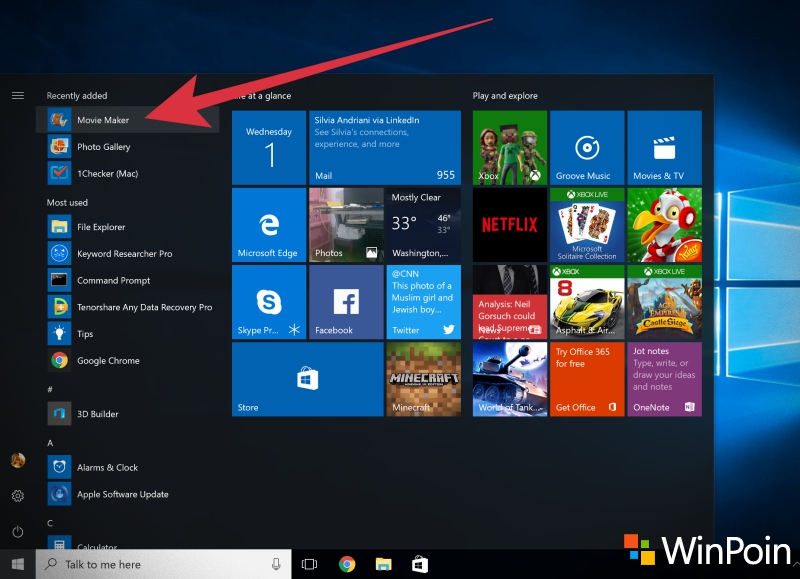Image resolution: width=800 pixels, height=579 pixels.
Task: Open the wide Store tile
Action: (308, 379)
